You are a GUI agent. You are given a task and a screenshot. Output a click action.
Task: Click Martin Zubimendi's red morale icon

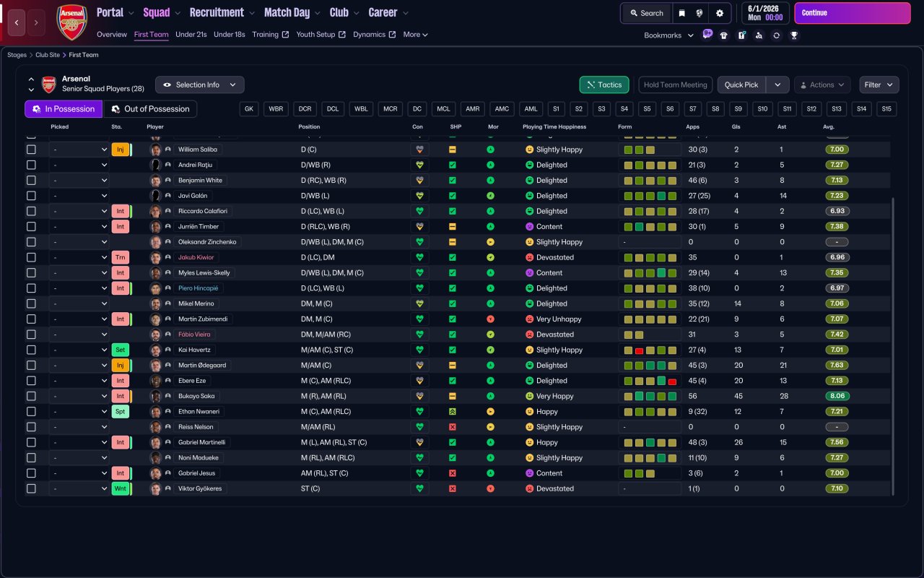pos(491,319)
